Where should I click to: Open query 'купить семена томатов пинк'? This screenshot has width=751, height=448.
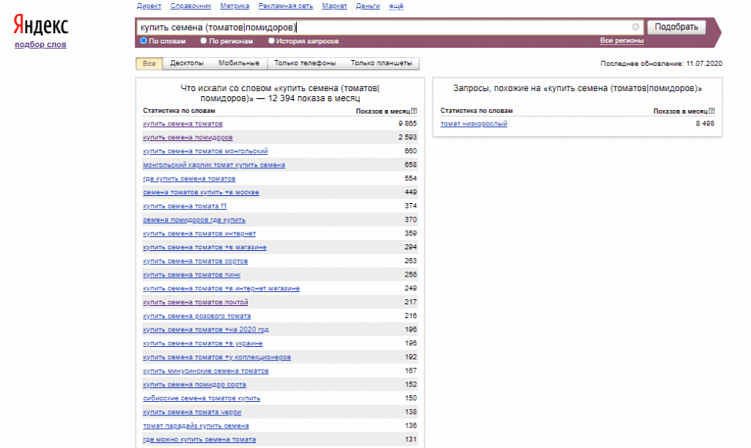(192, 275)
